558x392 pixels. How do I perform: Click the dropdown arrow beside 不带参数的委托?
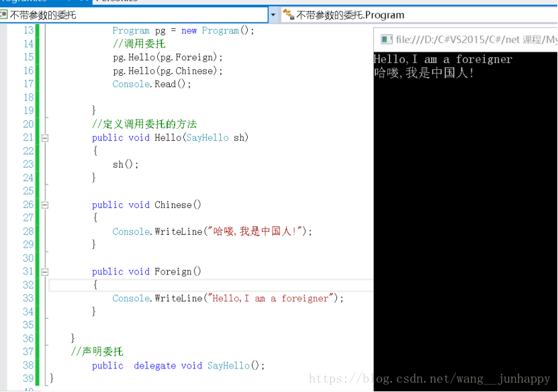coord(273,15)
